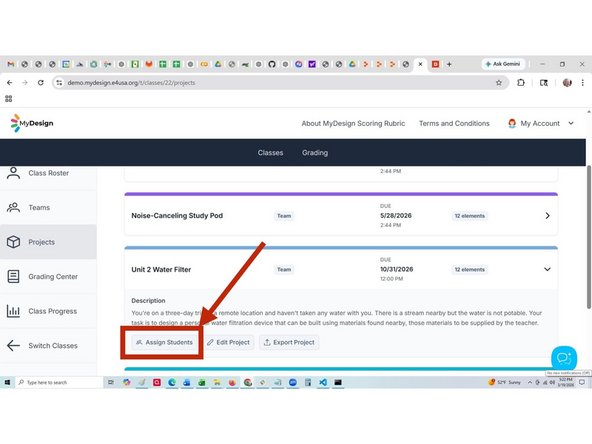Click the Team badge on Water Filter

pyautogui.click(x=284, y=270)
